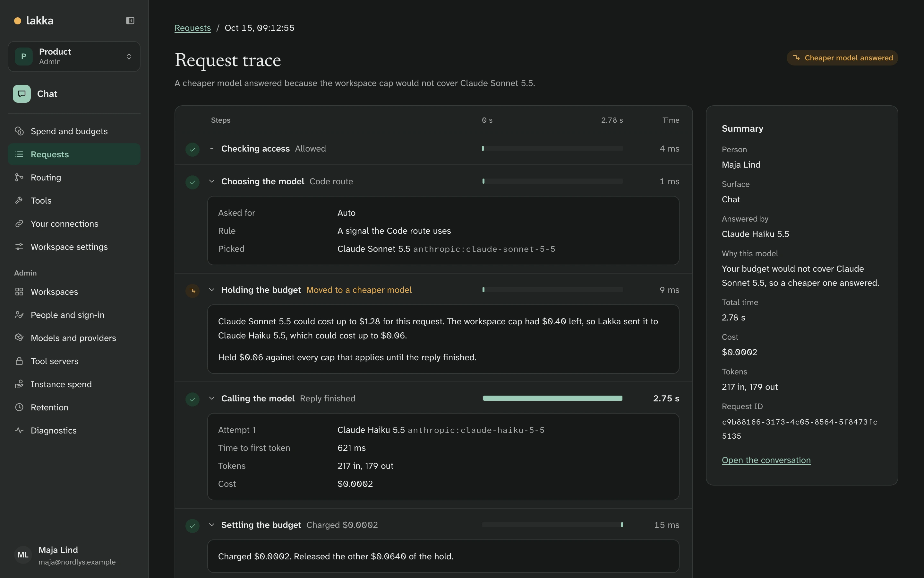Image resolution: width=924 pixels, height=578 pixels.
Task: Open the Chat icon in sidebar
Action: [x=22, y=94]
